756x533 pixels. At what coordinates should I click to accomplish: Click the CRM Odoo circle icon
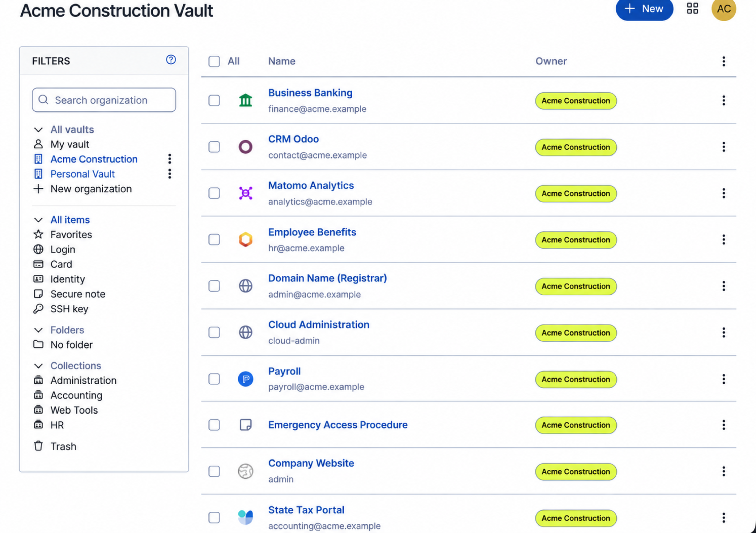245,147
